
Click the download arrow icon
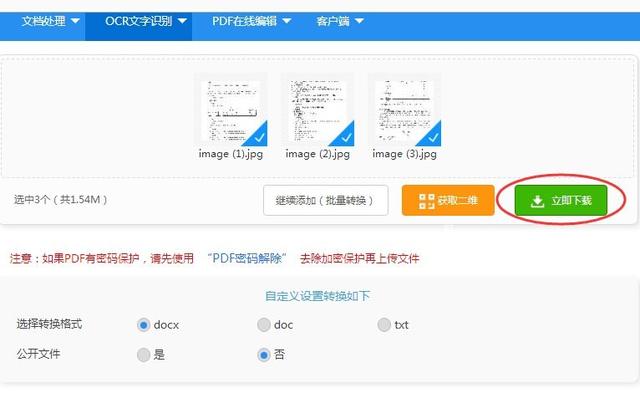(538, 201)
